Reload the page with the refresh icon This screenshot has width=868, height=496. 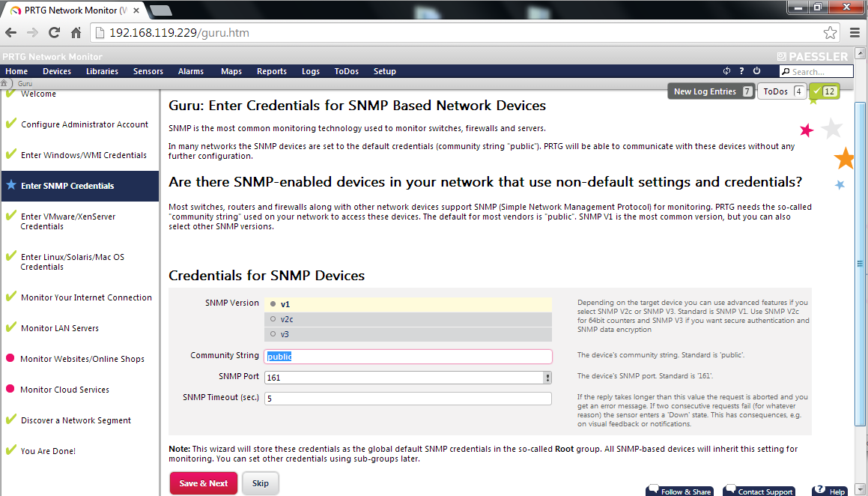pos(54,33)
